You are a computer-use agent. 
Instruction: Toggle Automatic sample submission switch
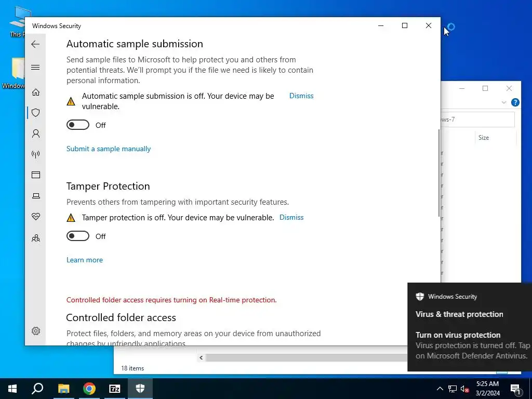click(78, 125)
